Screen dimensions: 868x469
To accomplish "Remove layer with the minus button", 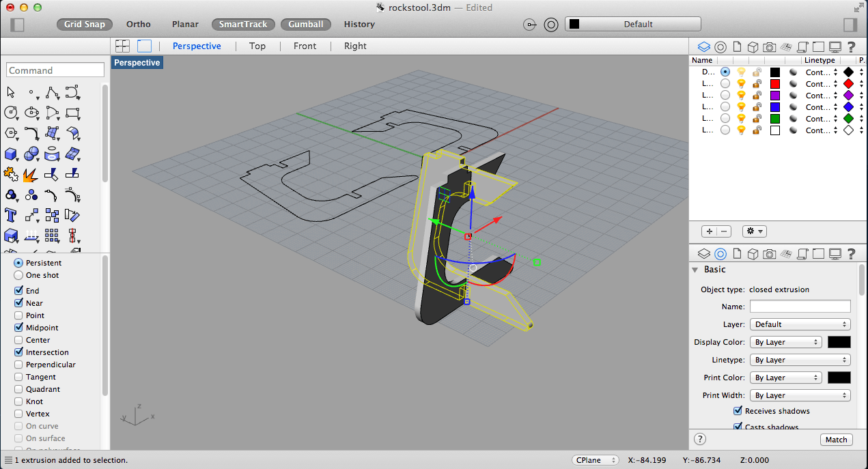I will coord(725,231).
